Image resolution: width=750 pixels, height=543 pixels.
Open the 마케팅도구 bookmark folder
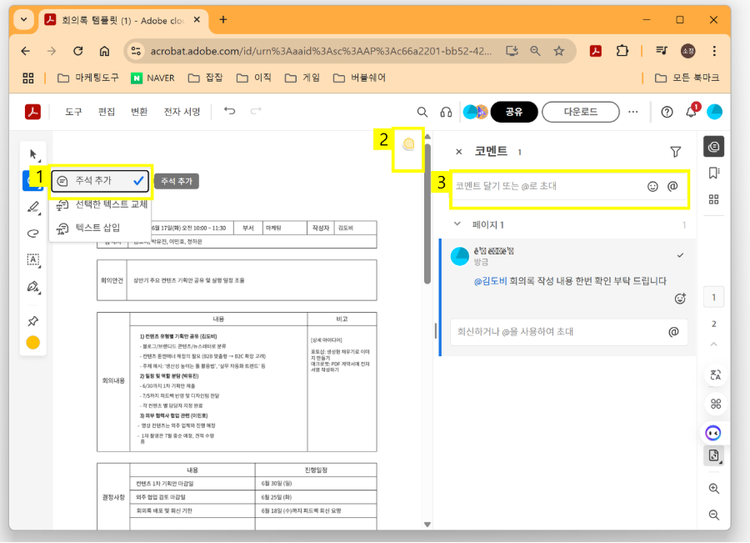point(88,78)
